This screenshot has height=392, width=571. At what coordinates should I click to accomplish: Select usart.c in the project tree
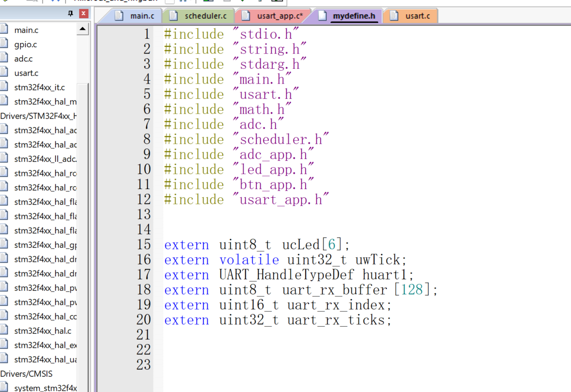point(26,73)
